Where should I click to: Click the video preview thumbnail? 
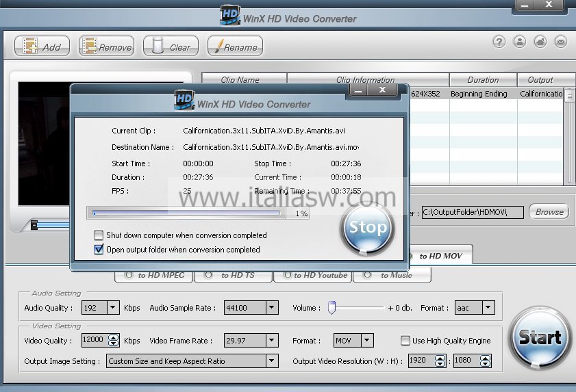pos(44,143)
